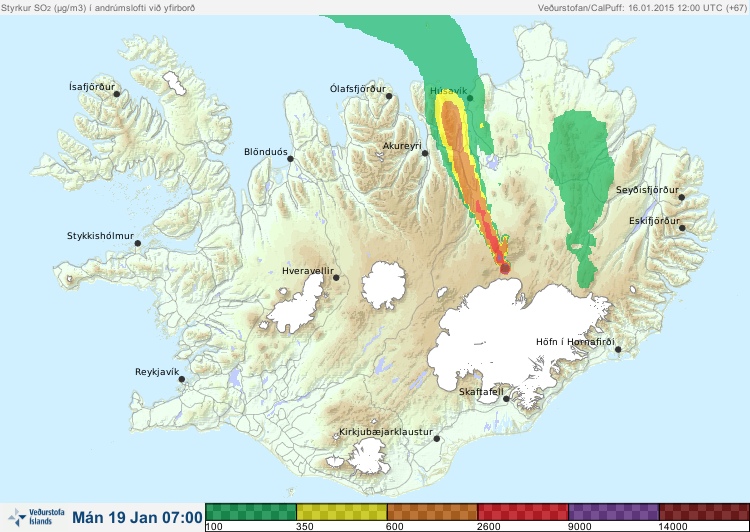Click the 'Hveravellir' label
The width and height of the screenshot is (750, 532).
pyautogui.click(x=308, y=271)
